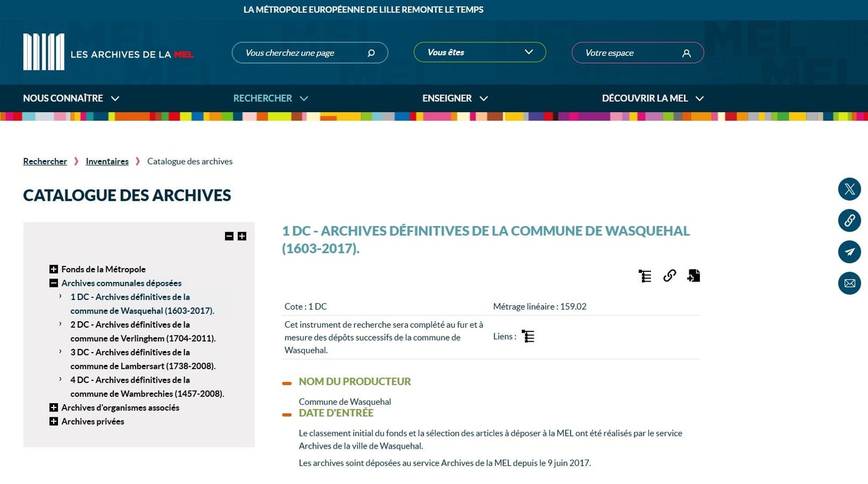Expand the 1 DC Wasquehal arrow
868x484 pixels.
pyautogui.click(x=60, y=296)
